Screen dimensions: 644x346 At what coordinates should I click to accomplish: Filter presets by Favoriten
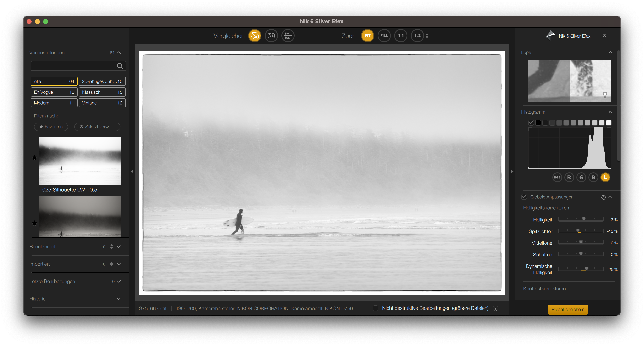[51, 127]
